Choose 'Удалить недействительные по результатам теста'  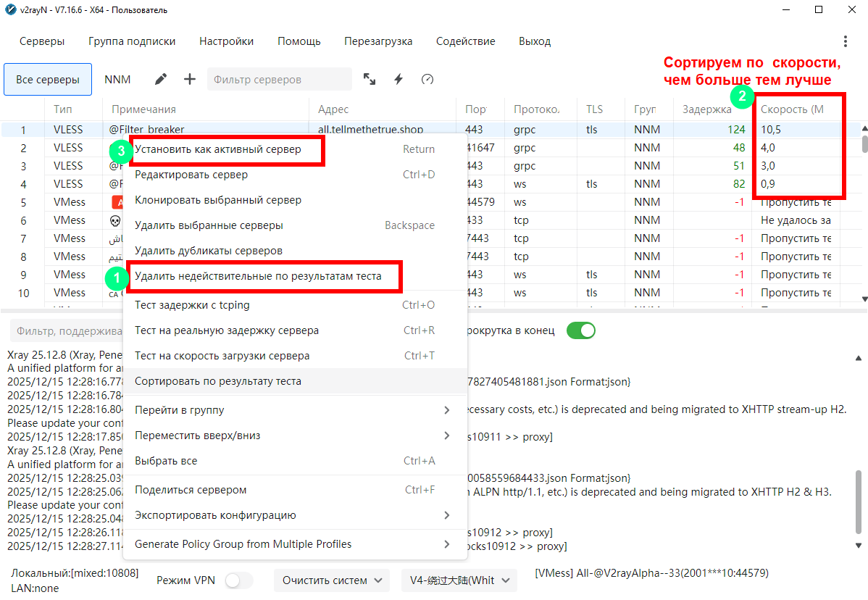coord(258,276)
